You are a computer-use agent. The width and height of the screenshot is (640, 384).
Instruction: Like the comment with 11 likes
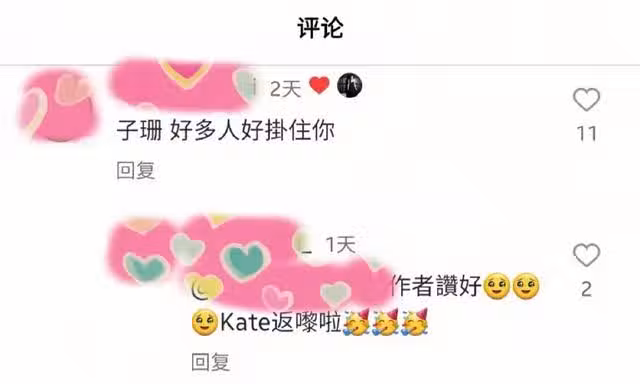[x=587, y=99]
